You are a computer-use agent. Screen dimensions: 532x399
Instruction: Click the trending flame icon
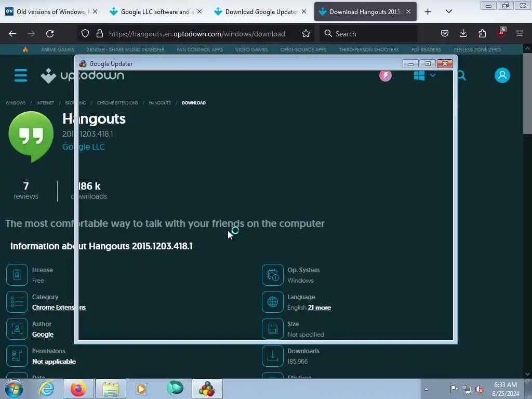pos(25,49)
